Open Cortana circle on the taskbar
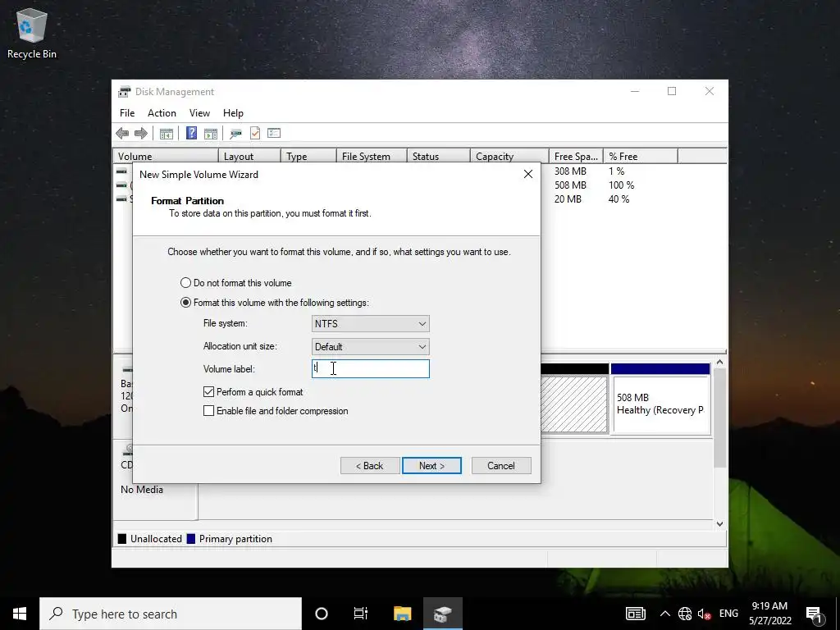Screen dimensions: 840x630 click(x=322, y=614)
